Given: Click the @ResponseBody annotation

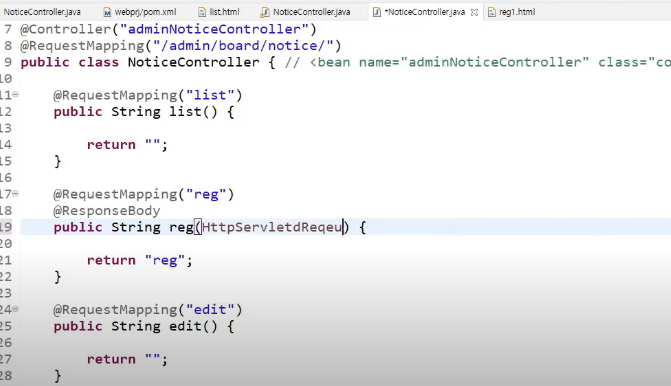Looking at the screenshot, I should [x=107, y=211].
